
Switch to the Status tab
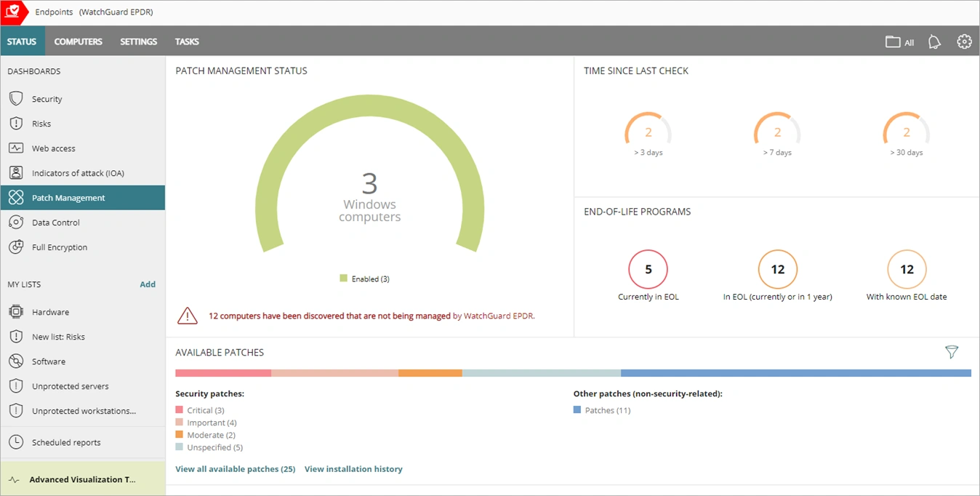22,41
